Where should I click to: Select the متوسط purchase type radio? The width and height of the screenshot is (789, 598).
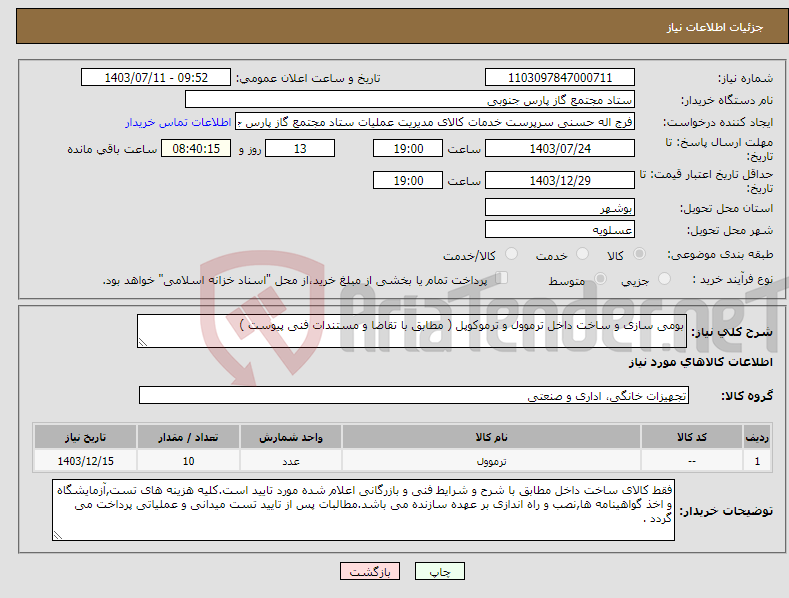(x=600, y=279)
